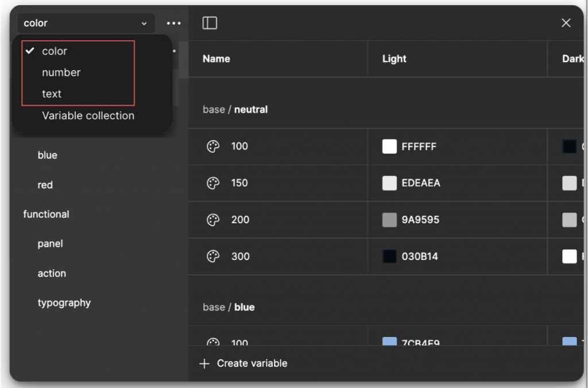Choose text from the collection menu
This screenshot has width=588, height=388.
point(52,94)
